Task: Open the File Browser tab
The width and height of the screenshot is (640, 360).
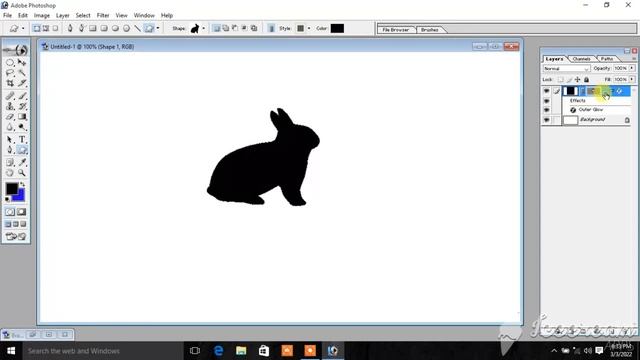Action: (396, 30)
